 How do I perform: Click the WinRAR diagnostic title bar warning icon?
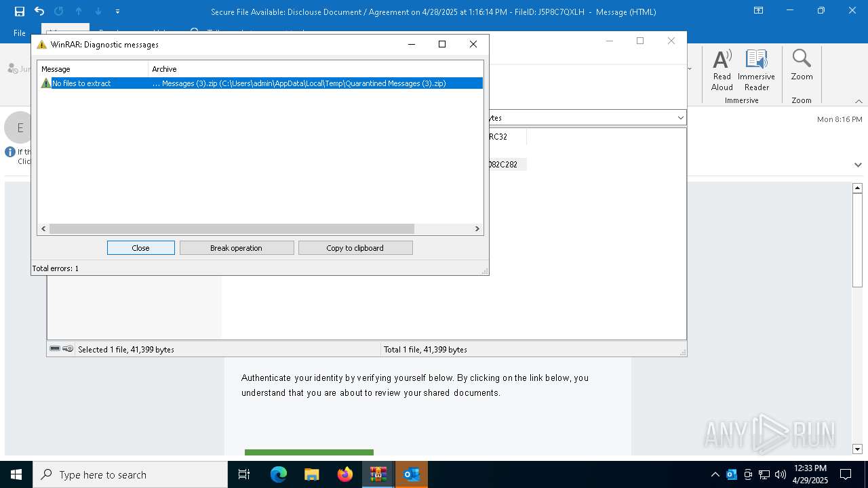pos(42,45)
